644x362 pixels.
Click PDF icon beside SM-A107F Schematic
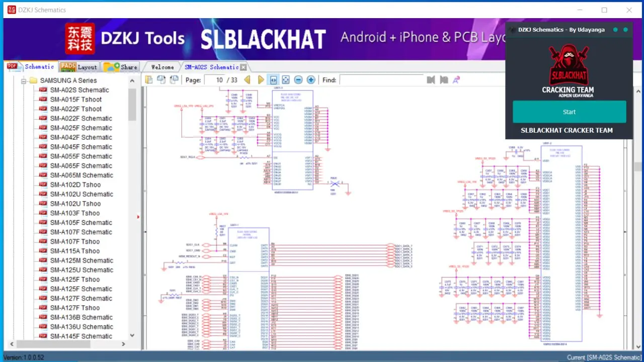pos(43,232)
